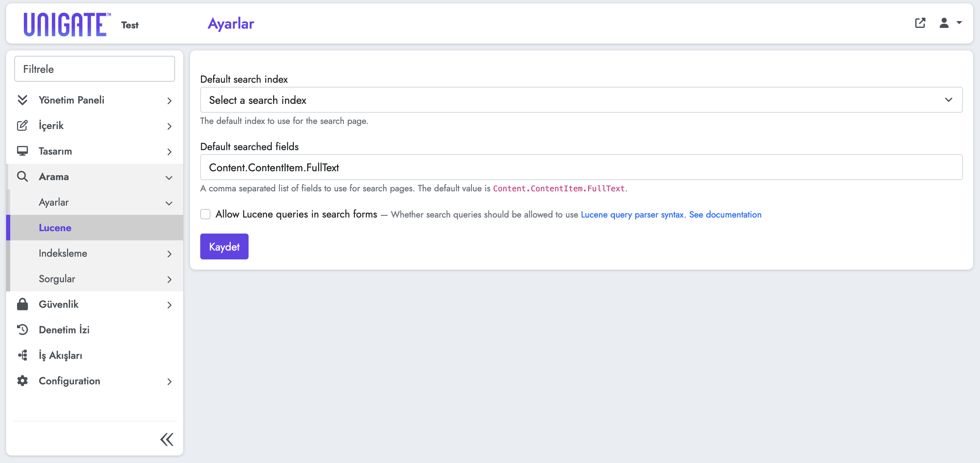
Task: Open Güvenlik menu label
Action: point(59,304)
